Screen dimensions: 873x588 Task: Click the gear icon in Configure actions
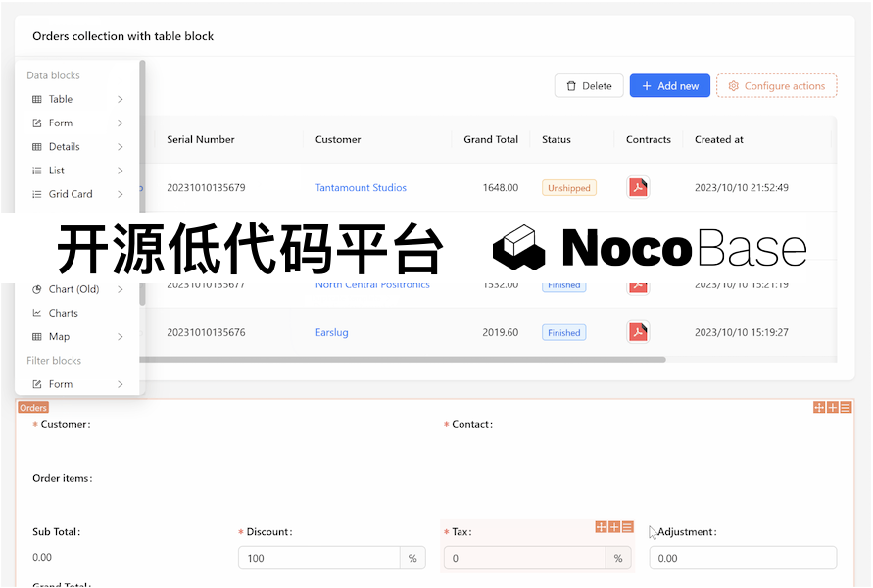pyautogui.click(x=733, y=86)
